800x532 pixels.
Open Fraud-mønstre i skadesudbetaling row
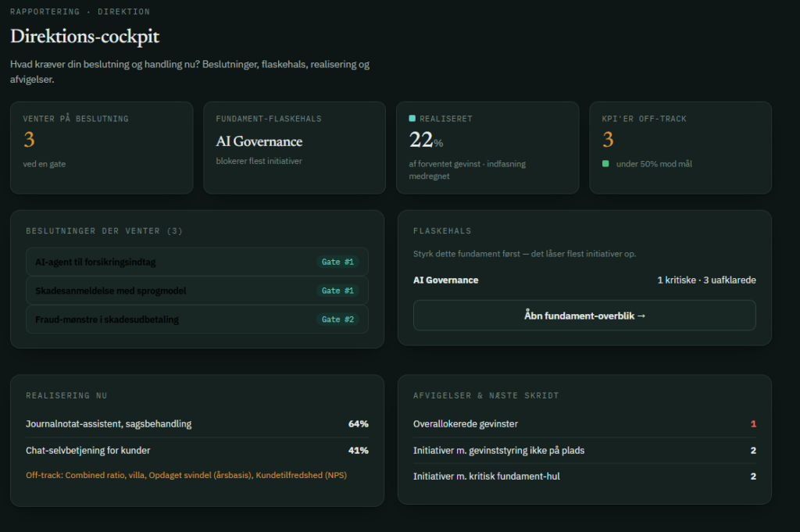coord(197,320)
